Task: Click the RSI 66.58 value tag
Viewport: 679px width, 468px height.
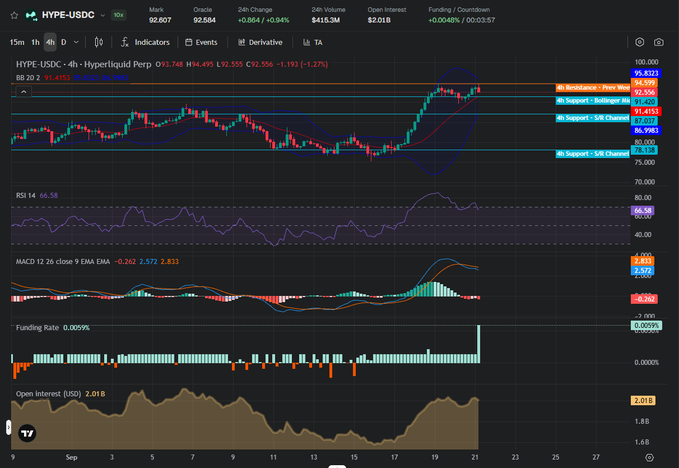Action: 643,210
